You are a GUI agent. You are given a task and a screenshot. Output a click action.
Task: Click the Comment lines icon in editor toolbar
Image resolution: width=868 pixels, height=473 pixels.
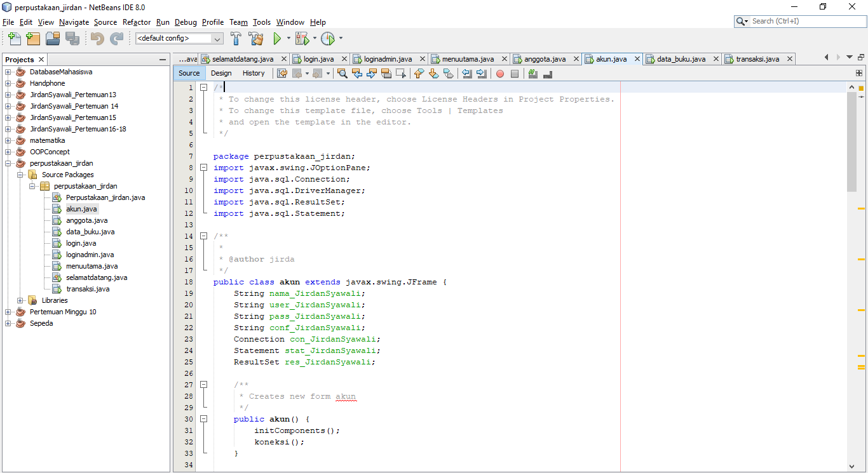(533, 74)
